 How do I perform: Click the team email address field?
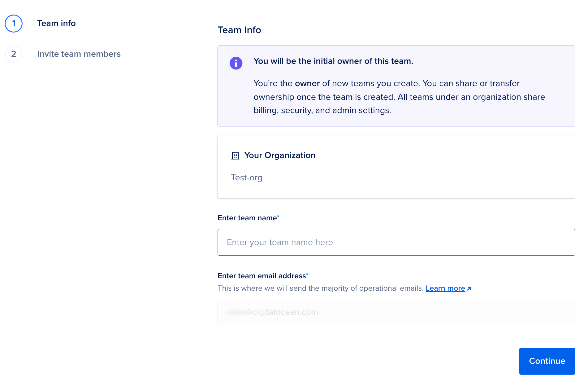[396, 312]
